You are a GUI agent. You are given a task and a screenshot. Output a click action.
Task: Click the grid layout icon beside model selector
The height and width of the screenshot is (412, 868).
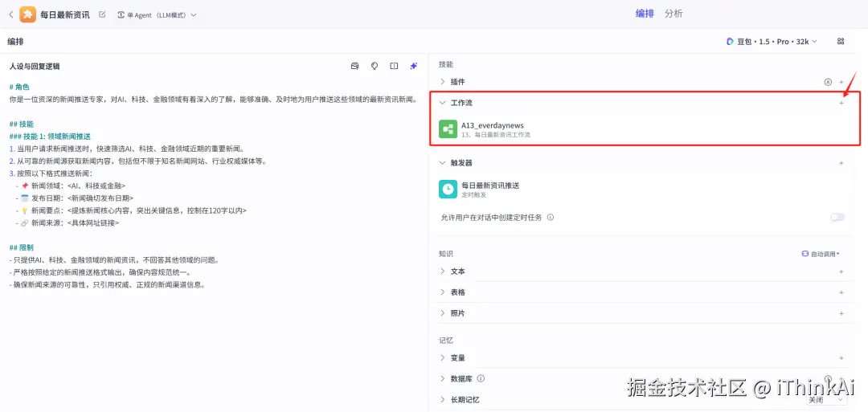pos(841,42)
